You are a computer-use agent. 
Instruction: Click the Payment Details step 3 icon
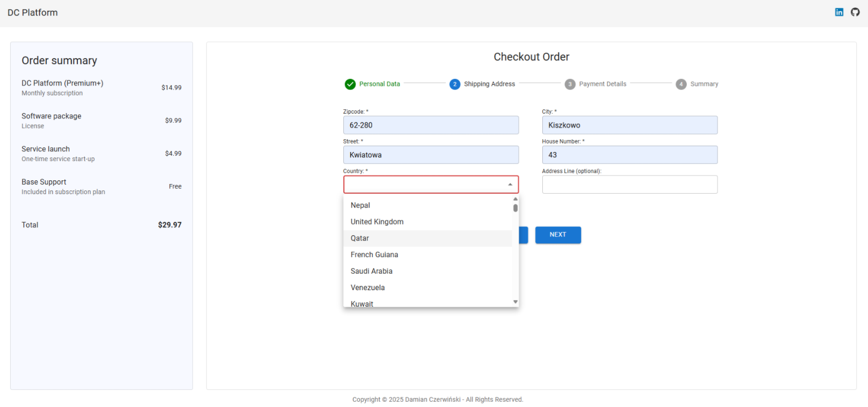(x=570, y=84)
